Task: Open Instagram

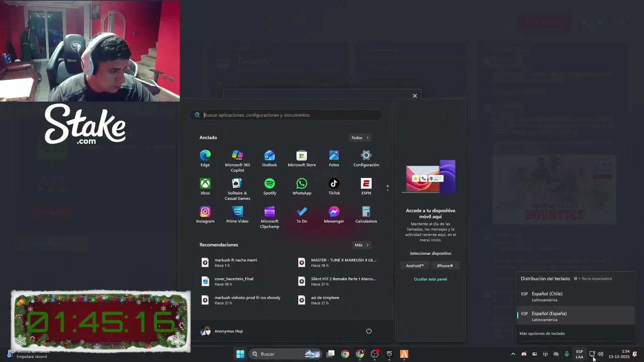Action: (205, 214)
